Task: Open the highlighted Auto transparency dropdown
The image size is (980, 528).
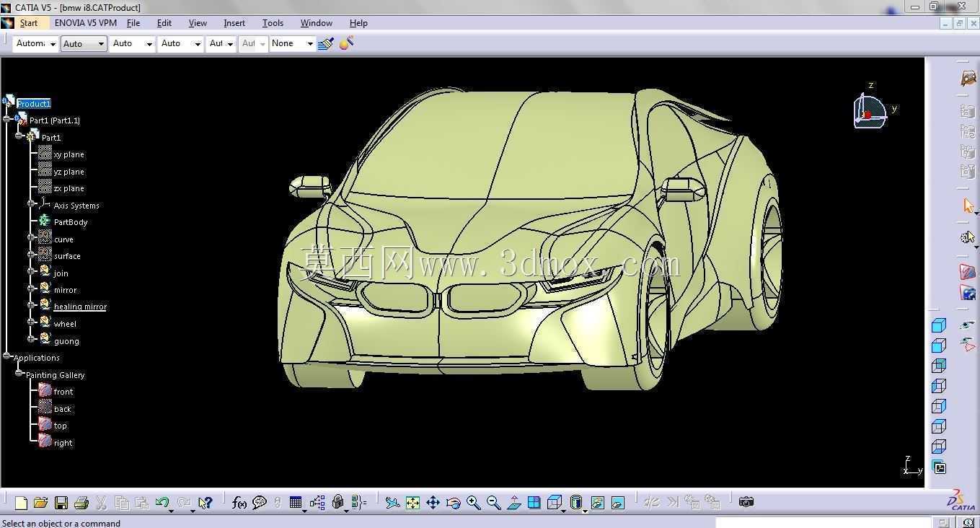Action: coord(84,44)
